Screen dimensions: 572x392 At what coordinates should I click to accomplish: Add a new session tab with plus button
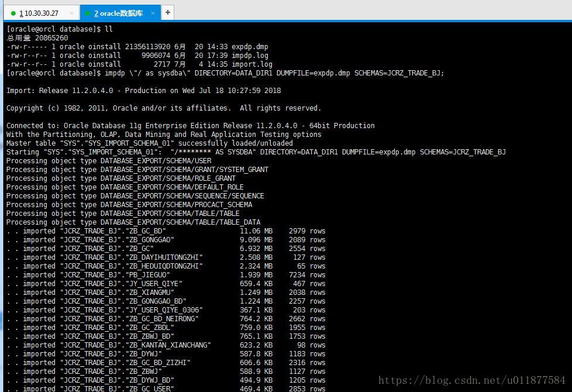tap(168, 12)
